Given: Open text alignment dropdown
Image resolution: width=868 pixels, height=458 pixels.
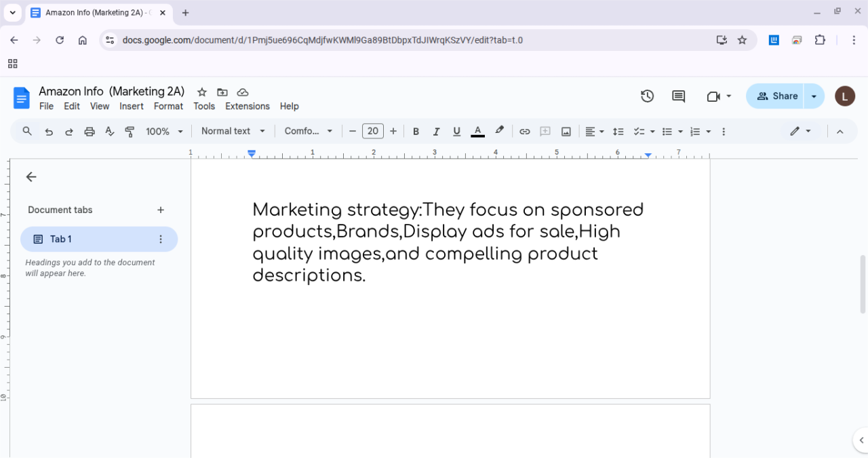Looking at the screenshot, I should [595, 132].
